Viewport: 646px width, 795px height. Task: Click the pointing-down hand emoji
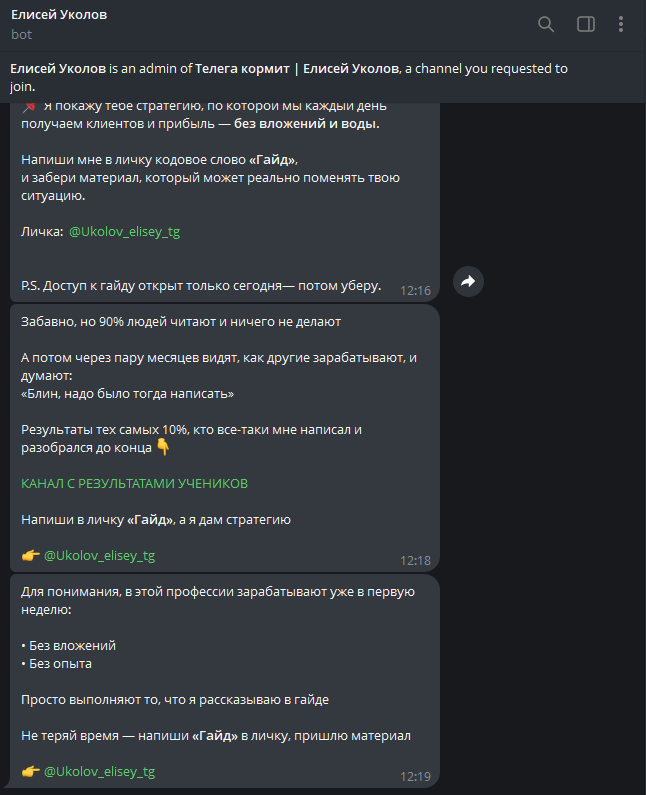pyautogui.click(x=163, y=448)
